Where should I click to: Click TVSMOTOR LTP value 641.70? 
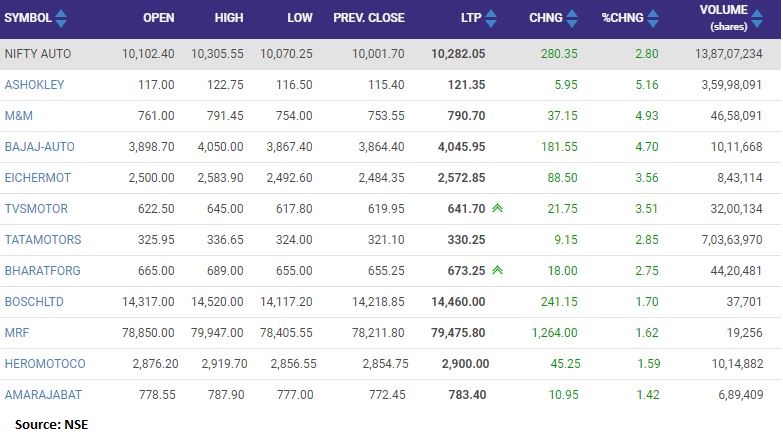click(466, 209)
